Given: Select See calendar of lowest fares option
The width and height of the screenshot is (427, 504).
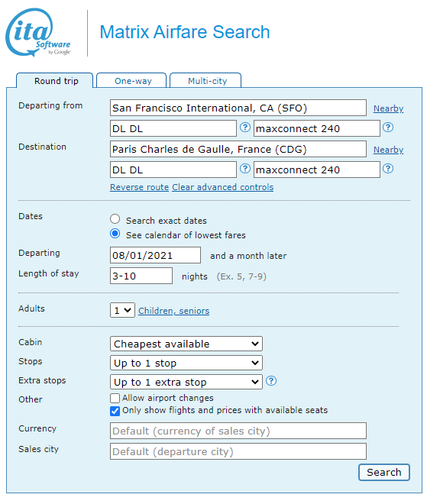Looking at the screenshot, I should [115, 234].
